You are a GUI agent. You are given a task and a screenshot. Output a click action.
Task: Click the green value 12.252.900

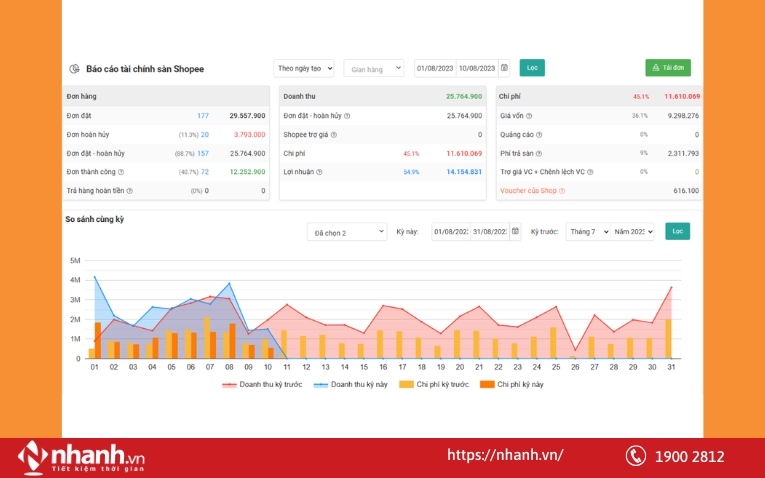[x=247, y=172]
